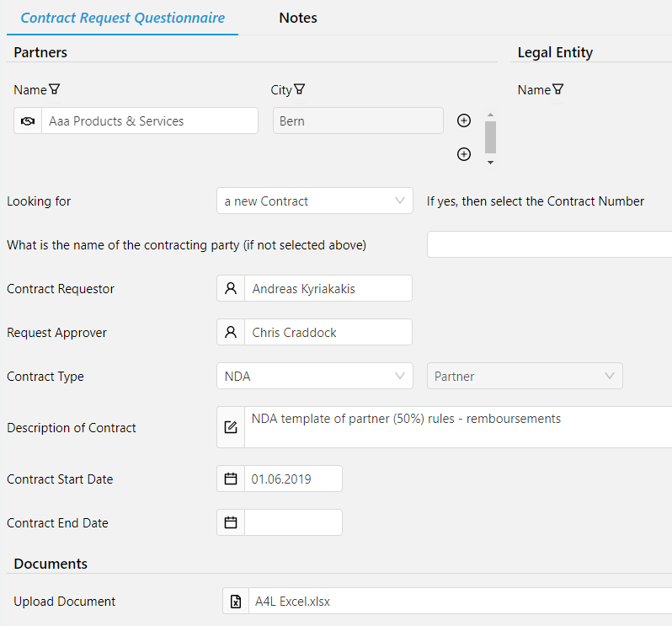Image resolution: width=672 pixels, height=626 pixels.
Task: Expand the 'a new Contract' dropdown
Action: coord(400,201)
